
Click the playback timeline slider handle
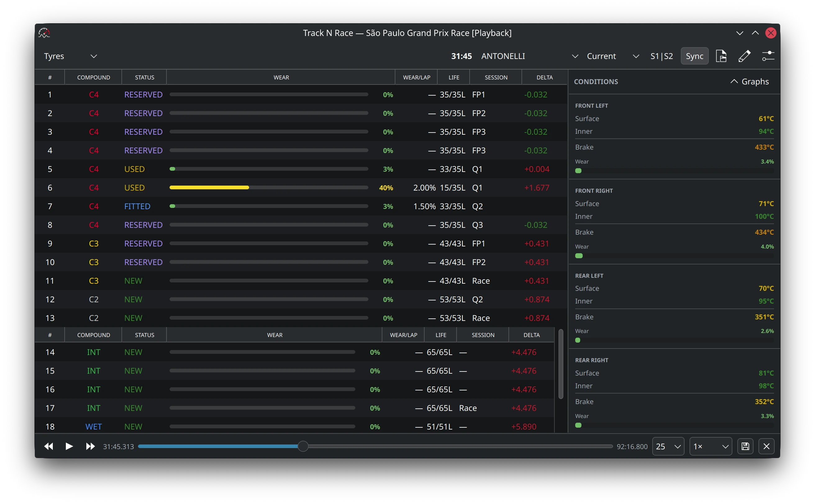click(x=303, y=446)
